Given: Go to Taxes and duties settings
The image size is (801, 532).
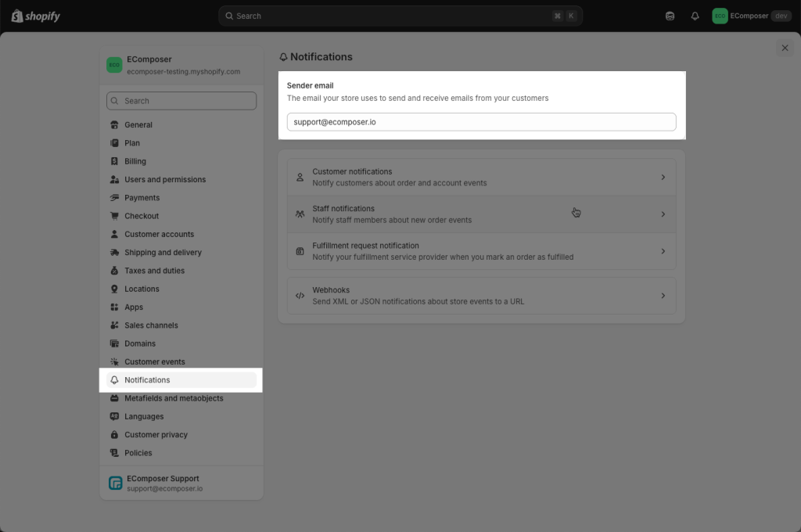Looking at the screenshot, I should tap(154, 271).
